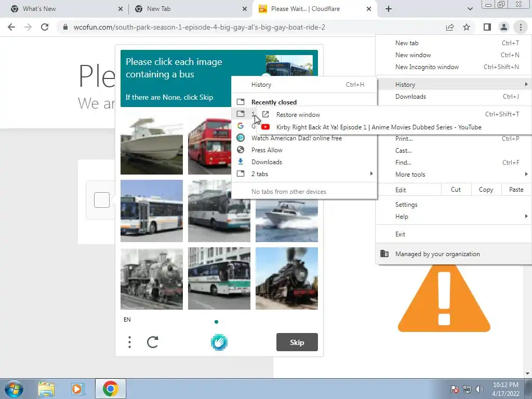Select Cast in the Chrome menu
This screenshot has height=399, width=532.
pyautogui.click(x=454, y=151)
